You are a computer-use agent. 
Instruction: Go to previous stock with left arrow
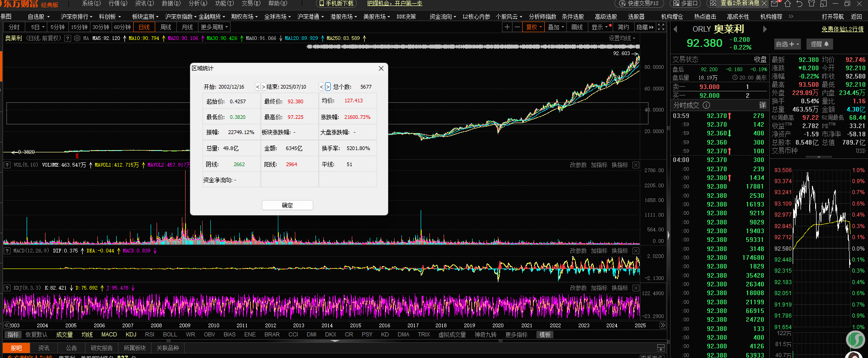pyautogui.click(x=675, y=29)
